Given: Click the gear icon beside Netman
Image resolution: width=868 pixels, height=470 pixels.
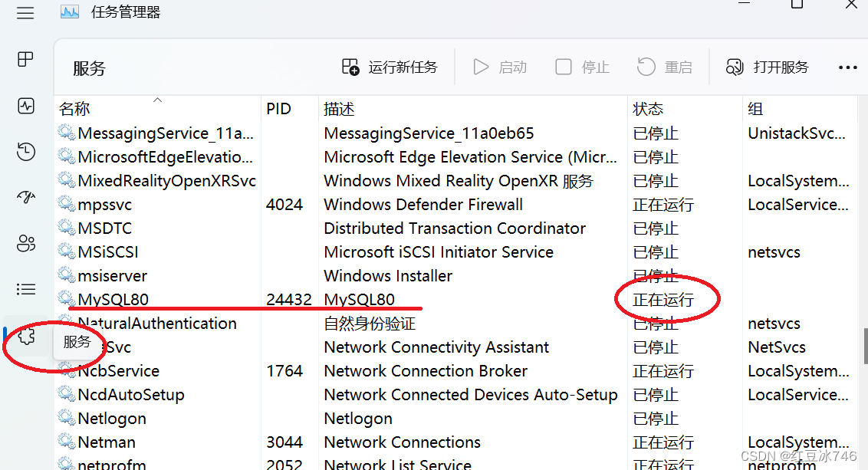Looking at the screenshot, I should pyautogui.click(x=67, y=441).
